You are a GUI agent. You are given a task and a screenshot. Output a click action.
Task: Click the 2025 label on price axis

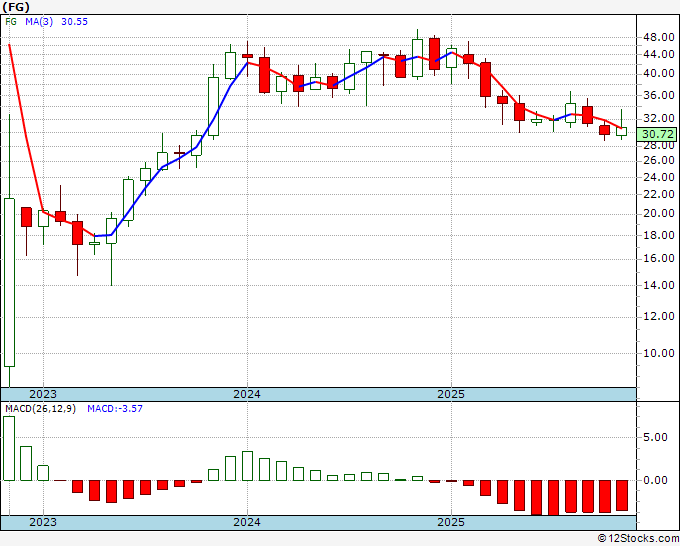click(451, 394)
